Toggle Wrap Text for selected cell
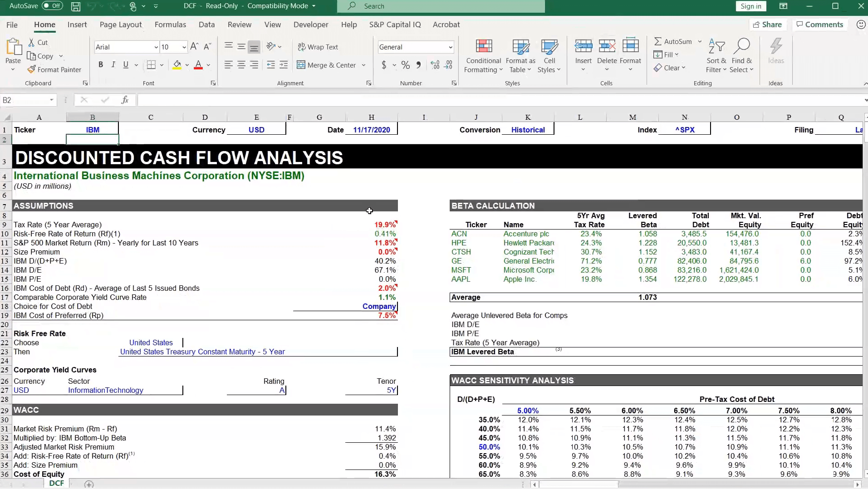 point(318,47)
